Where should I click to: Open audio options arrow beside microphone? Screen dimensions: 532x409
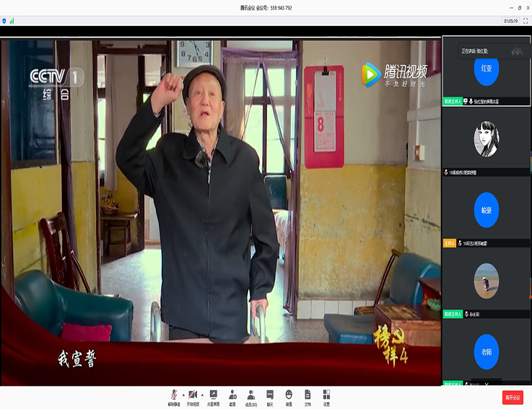coord(183,395)
